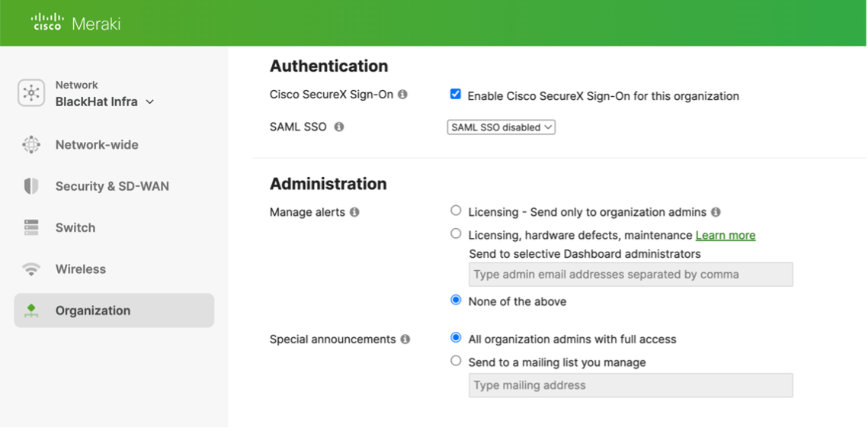The height and width of the screenshot is (431, 868).
Task: Click the Wireless signal icon
Action: [31, 269]
